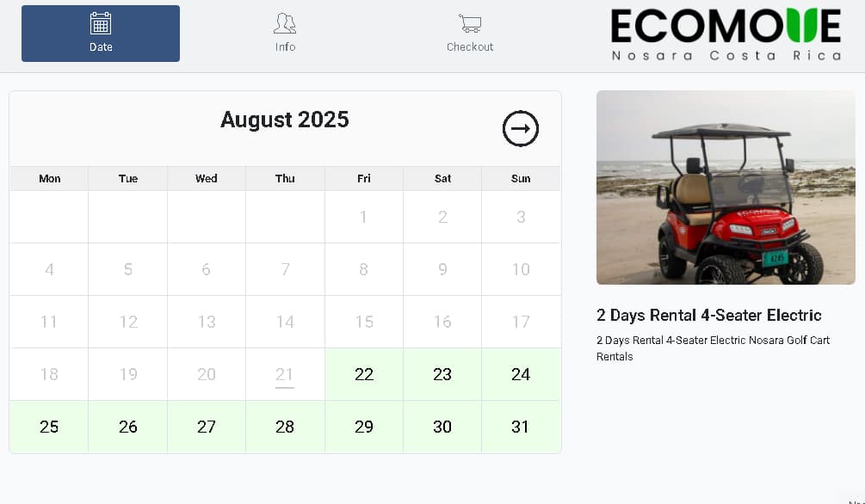865x504 pixels.
Task: Choose August 28 on calendar
Action: 285,427
